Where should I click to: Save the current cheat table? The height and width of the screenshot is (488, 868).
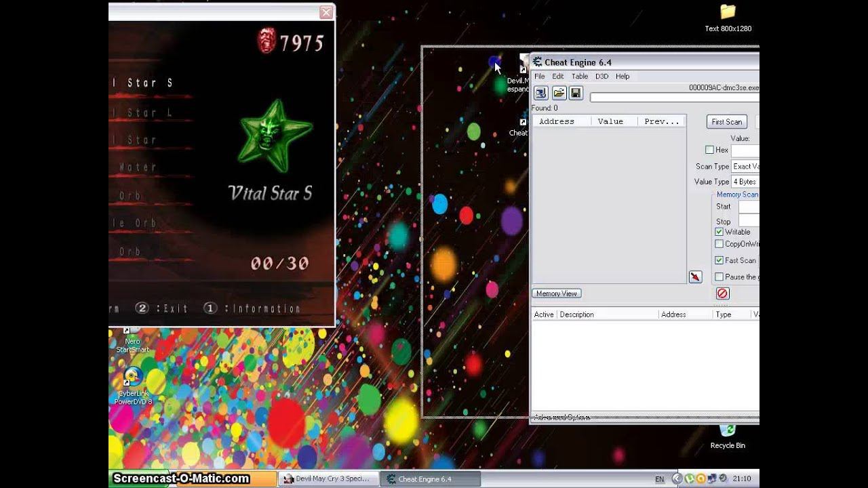576,93
